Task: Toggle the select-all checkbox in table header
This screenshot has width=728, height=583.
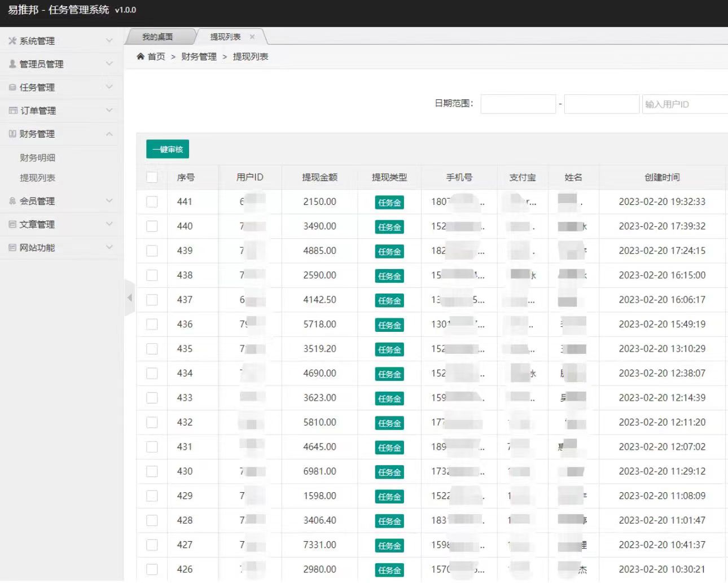Action: tap(152, 177)
